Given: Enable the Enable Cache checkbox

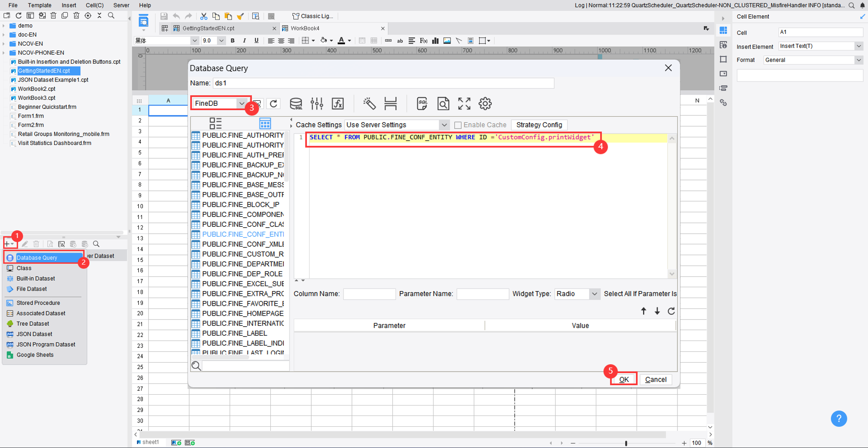Looking at the screenshot, I should (x=458, y=125).
